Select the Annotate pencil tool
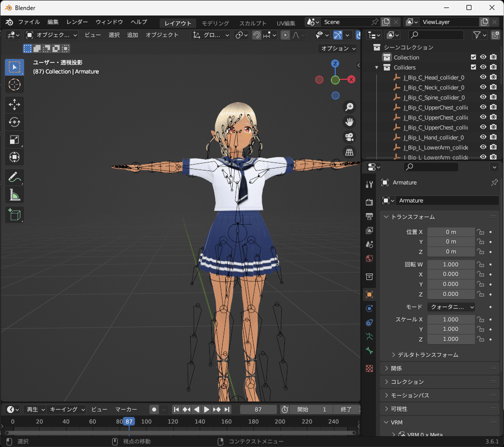 click(15, 177)
